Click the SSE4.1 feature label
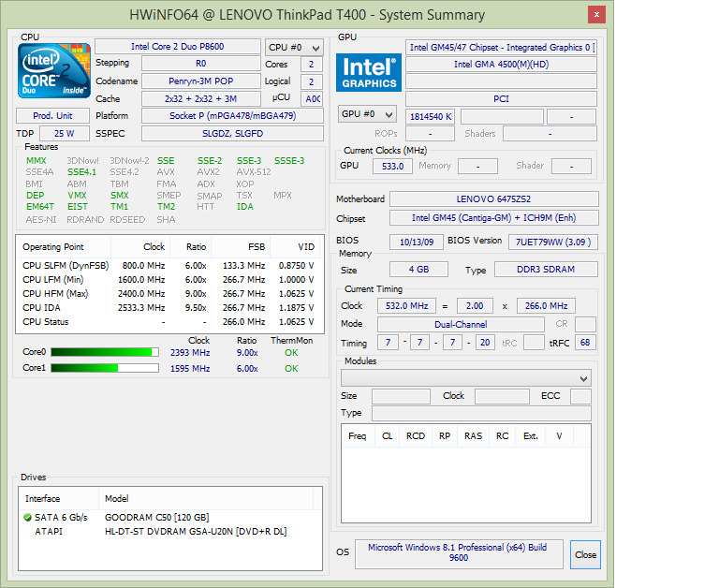719x588 pixels. tap(82, 172)
